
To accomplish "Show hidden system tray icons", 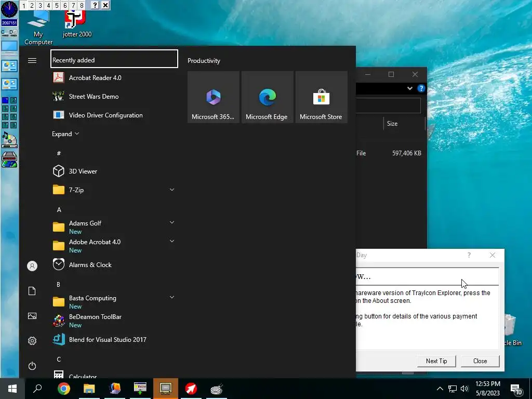I will (x=440, y=389).
